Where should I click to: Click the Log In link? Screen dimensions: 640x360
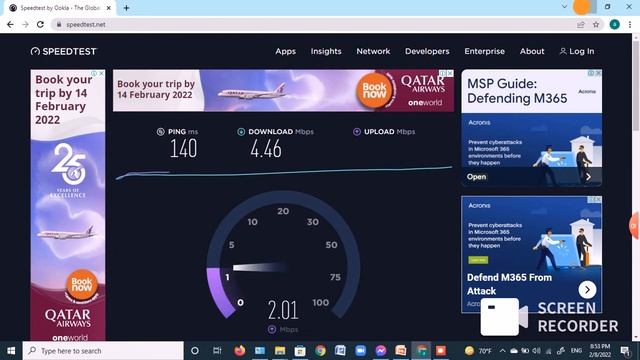point(577,51)
